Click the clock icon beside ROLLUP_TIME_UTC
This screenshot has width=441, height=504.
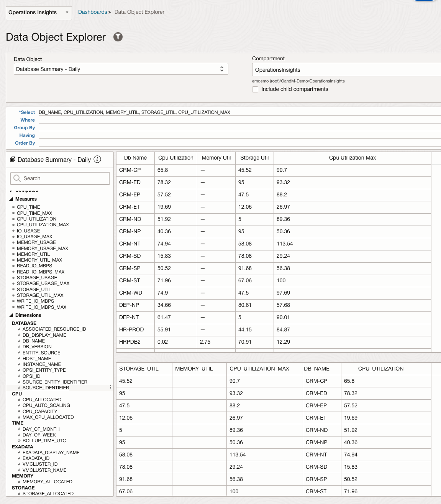pyautogui.click(x=19, y=441)
